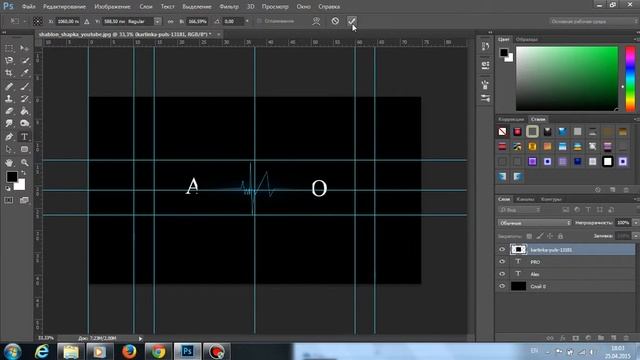Toggle lock image pixels brush icon
The height and width of the screenshot is (360, 640).
tap(540, 236)
